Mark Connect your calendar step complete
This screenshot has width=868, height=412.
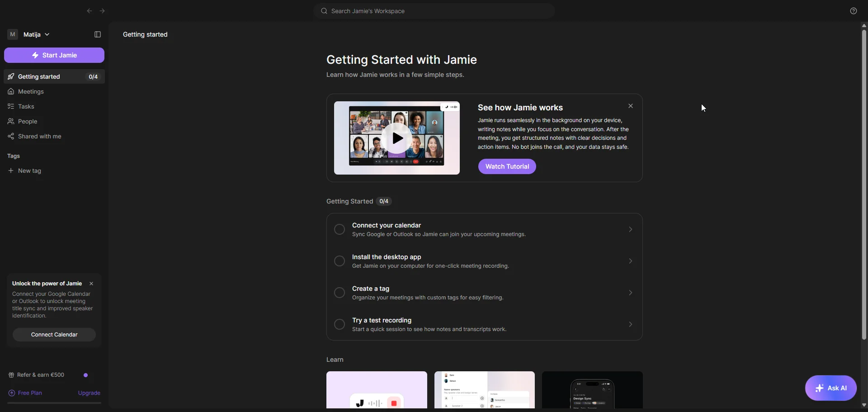tap(340, 230)
